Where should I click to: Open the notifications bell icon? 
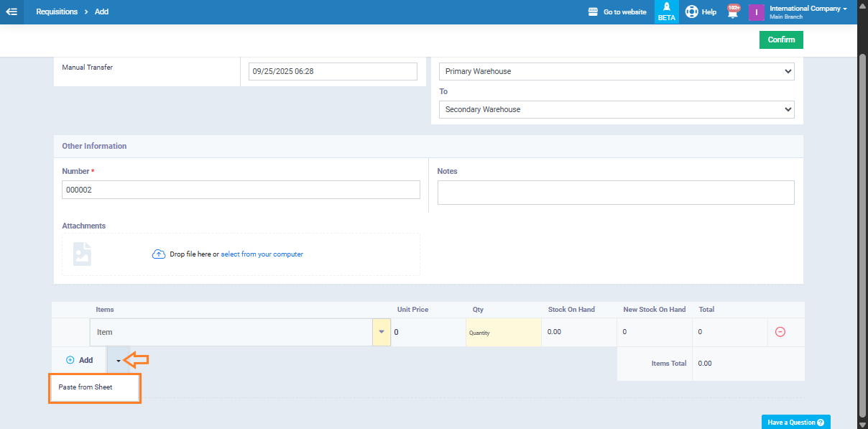click(x=733, y=12)
